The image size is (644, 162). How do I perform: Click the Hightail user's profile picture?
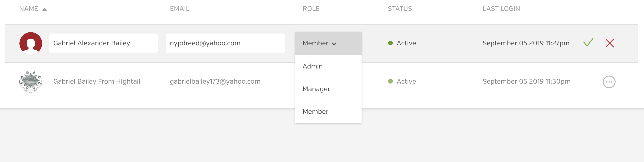pyautogui.click(x=31, y=81)
